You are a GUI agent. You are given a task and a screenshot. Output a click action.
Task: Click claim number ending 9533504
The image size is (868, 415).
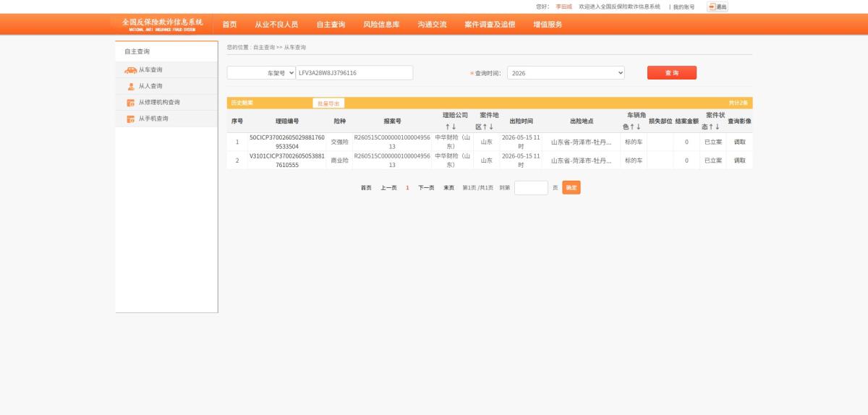tap(287, 142)
